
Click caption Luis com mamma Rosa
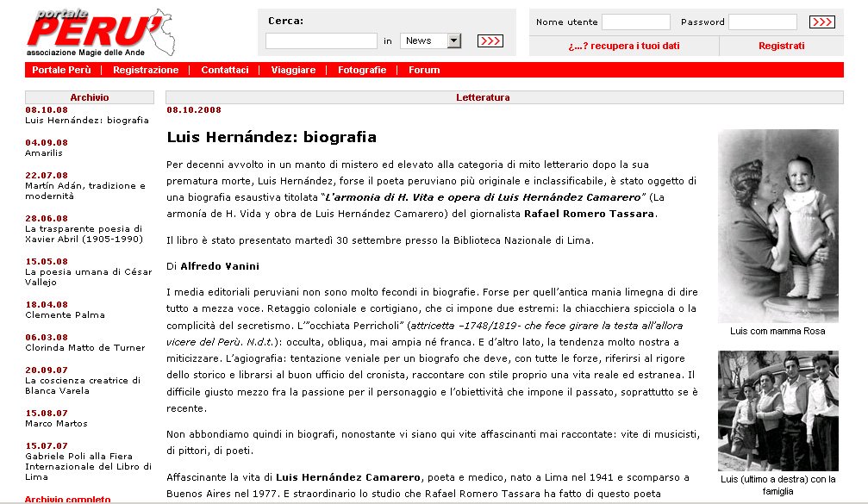[777, 331]
